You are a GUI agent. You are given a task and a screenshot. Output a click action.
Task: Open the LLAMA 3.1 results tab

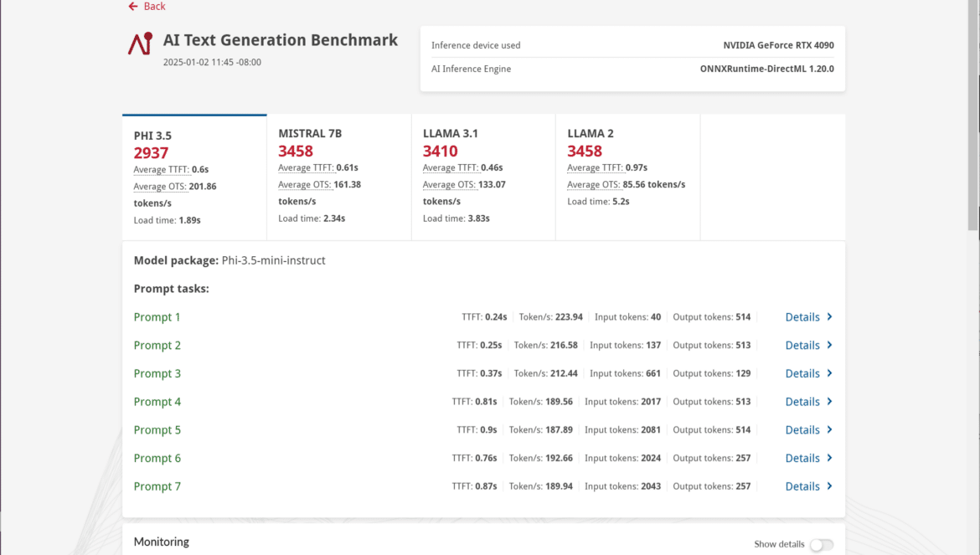coord(483,177)
